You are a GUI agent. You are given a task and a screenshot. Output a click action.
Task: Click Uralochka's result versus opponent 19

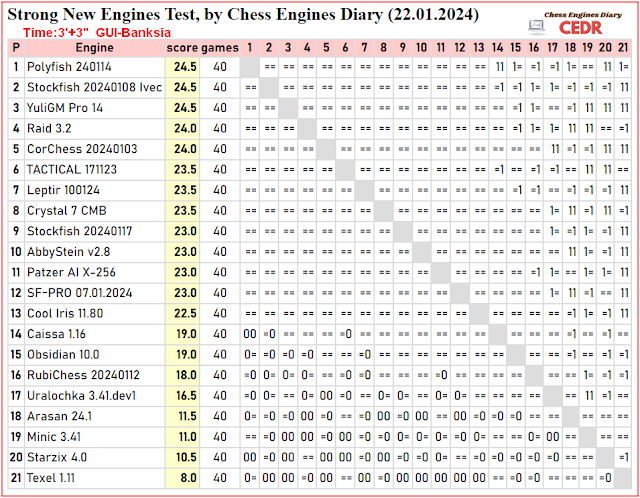(588, 396)
